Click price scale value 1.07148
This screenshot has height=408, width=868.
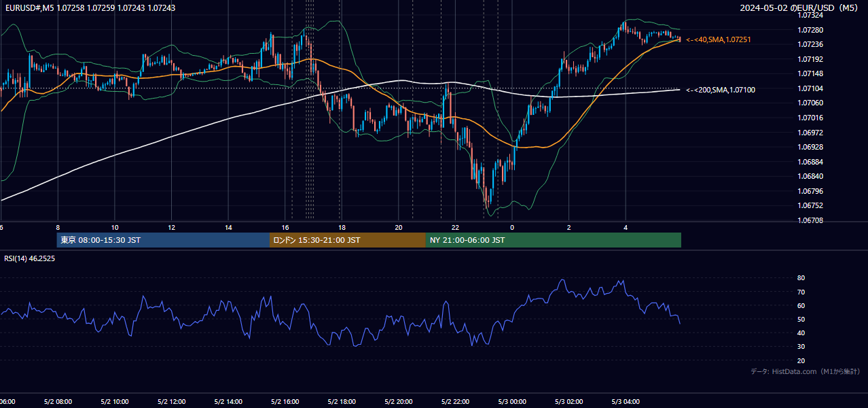tap(811, 73)
